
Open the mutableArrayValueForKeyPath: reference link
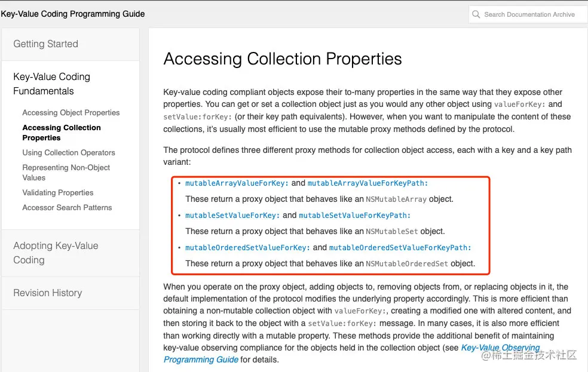click(x=368, y=183)
